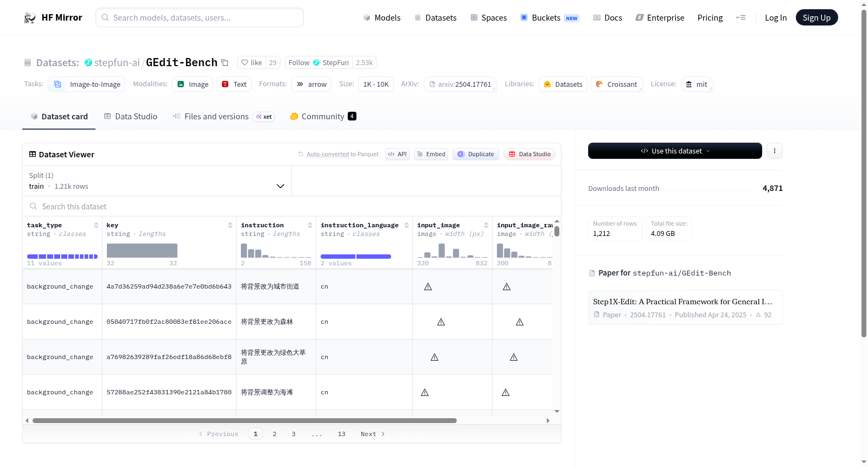
Task: Click the like count 29
Action: 273,62
